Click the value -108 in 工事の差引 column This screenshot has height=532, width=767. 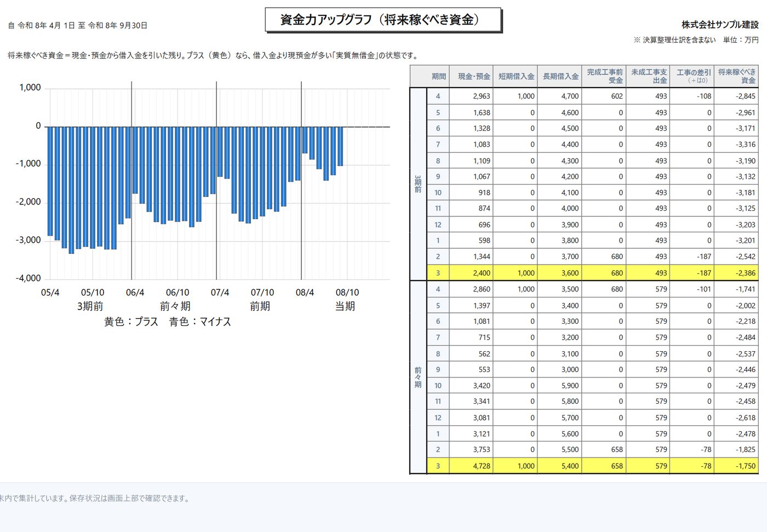point(692,96)
